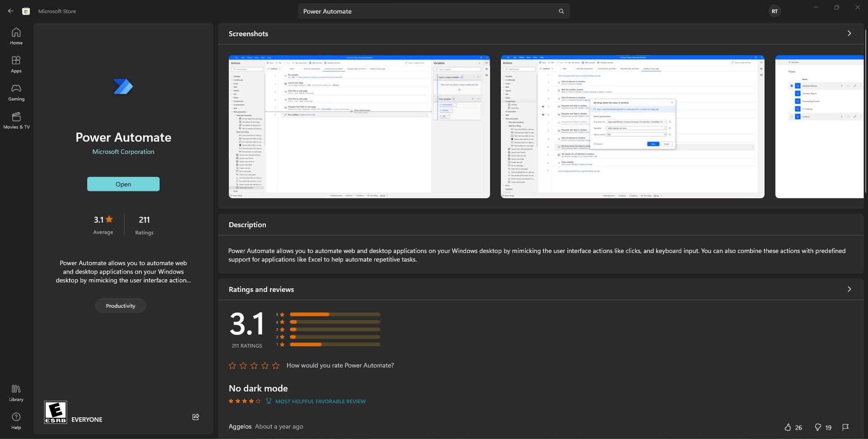The height and width of the screenshot is (439, 868).
Task: Click the 5 star rating bar
Action: (335, 315)
